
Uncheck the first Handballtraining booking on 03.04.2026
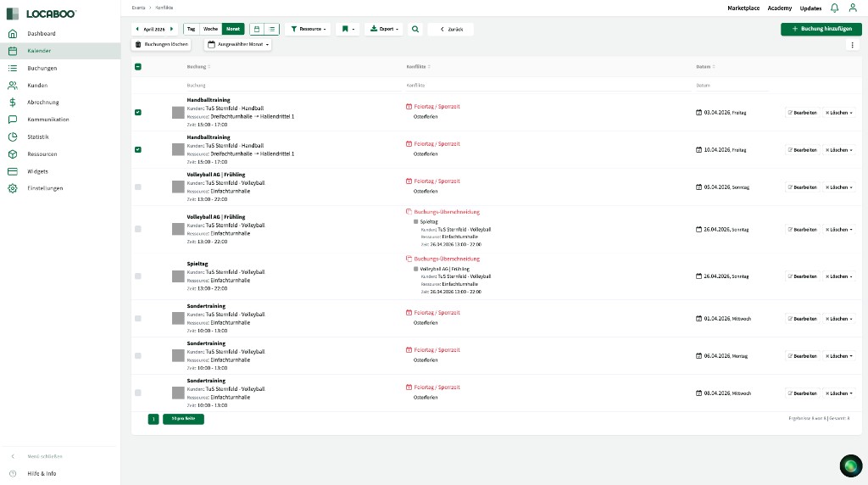click(x=138, y=112)
